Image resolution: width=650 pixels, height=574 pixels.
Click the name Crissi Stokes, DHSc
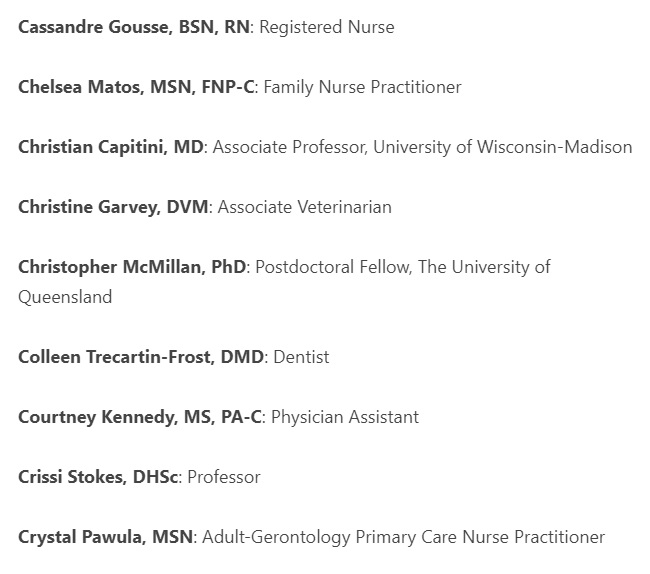(98, 477)
